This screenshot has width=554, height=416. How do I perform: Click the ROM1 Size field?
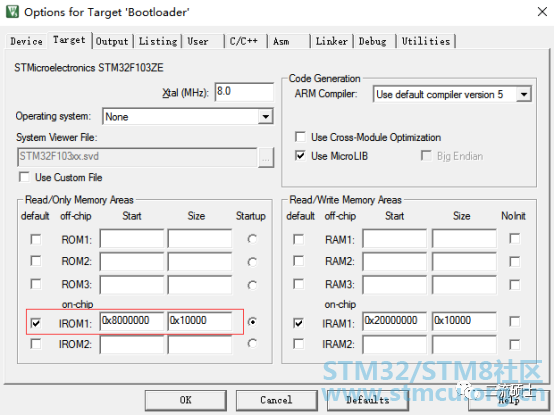click(200, 239)
